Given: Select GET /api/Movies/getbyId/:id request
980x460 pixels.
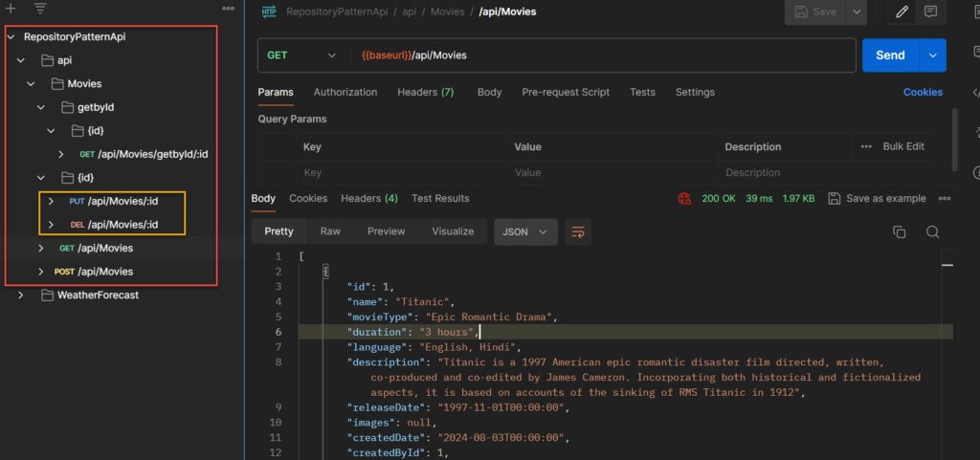Looking at the screenshot, I should pos(144,154).
